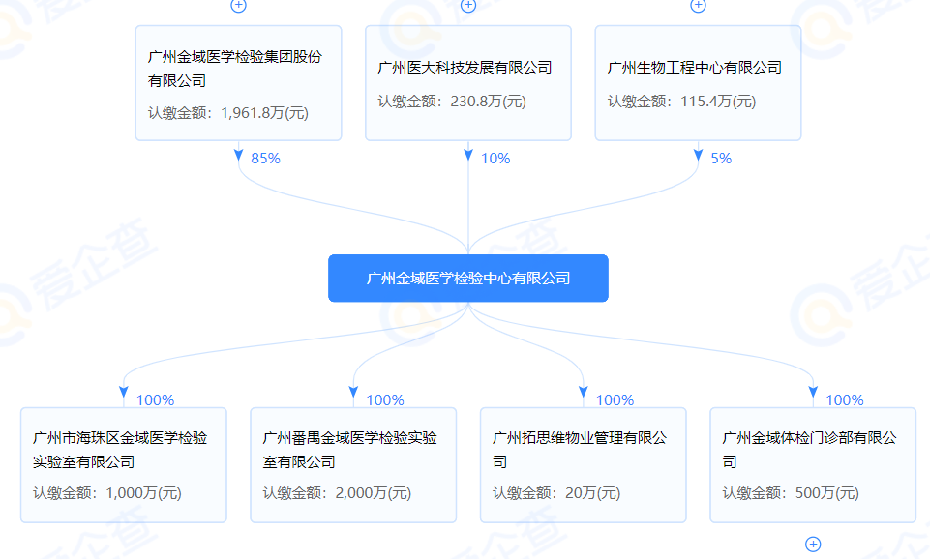Expand shareholders above 广州金域医学检验集团股份有限公司
Screen dimensions: 930x560
point(238,6)
